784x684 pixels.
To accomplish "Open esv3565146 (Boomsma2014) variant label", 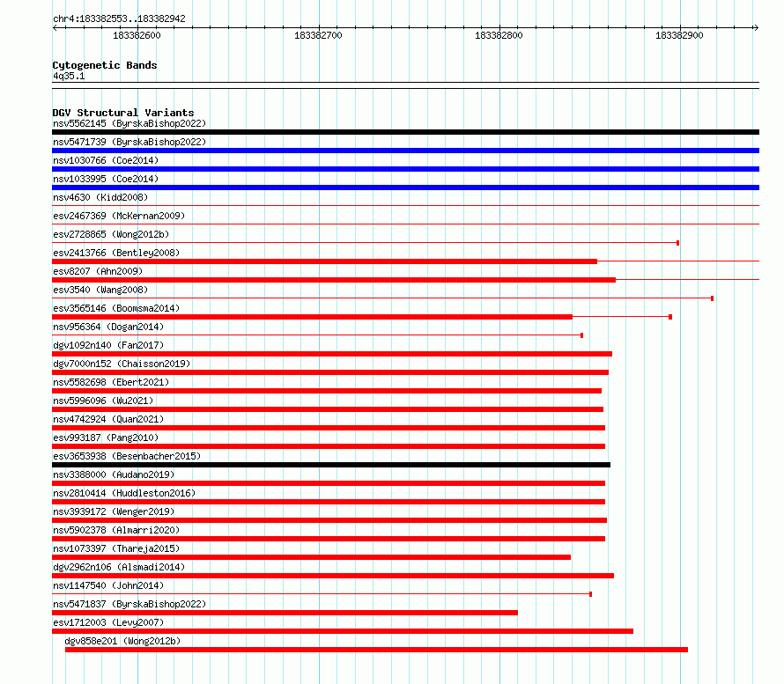I will (x=116, y=308).
